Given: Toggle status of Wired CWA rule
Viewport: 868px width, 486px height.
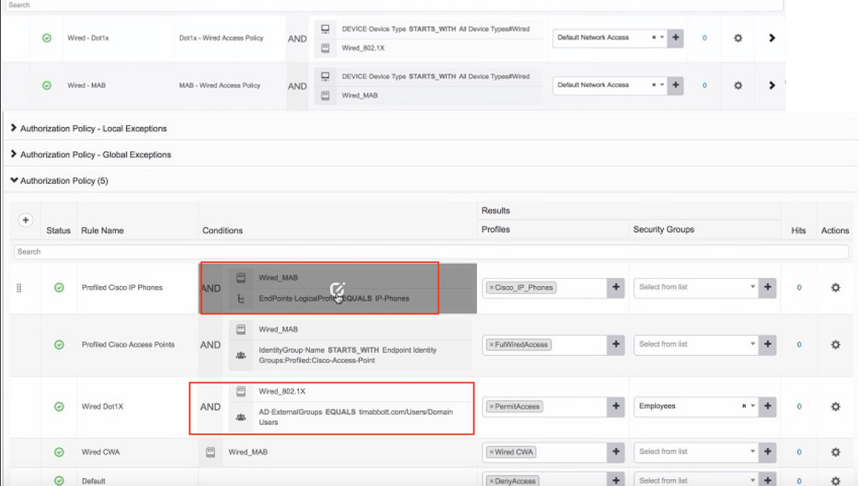Looking at the screenshot, I should tap(59, 452).
